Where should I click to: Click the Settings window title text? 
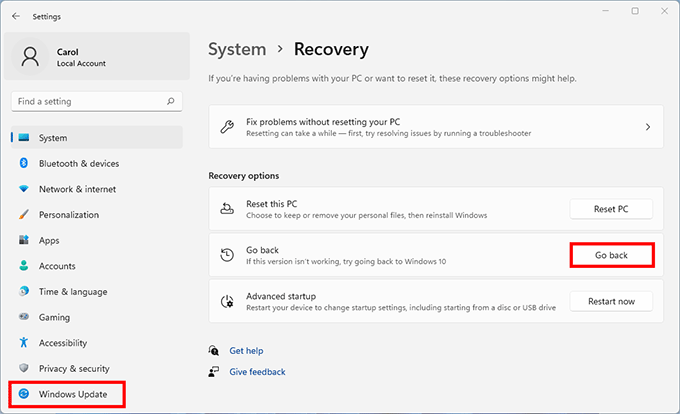point(46,16)
